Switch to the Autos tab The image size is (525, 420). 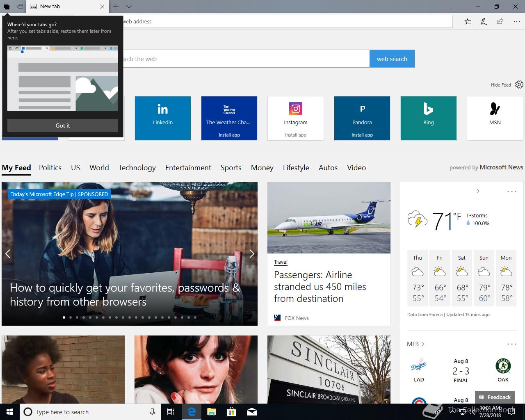[x=328, y=168]
